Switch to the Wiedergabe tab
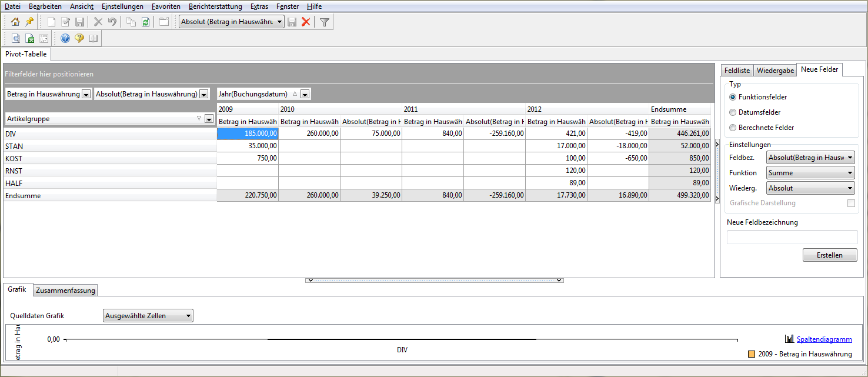This screenshot has height=377, width=868. (775, 71)
